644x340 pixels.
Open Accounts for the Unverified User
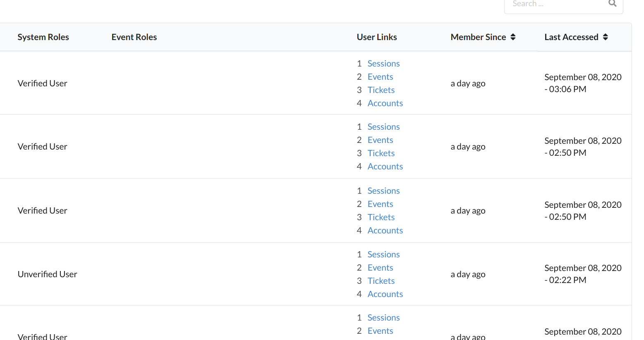[x=385, y=294]
